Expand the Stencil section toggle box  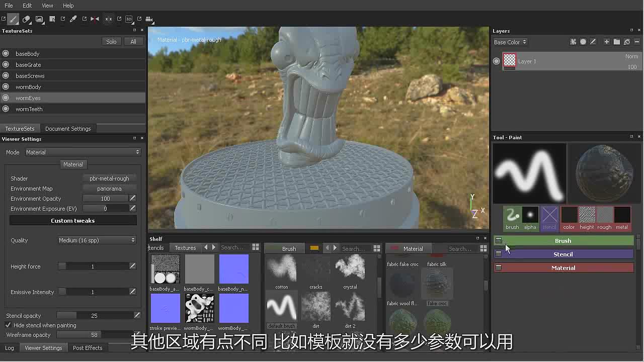pos(499,254)
